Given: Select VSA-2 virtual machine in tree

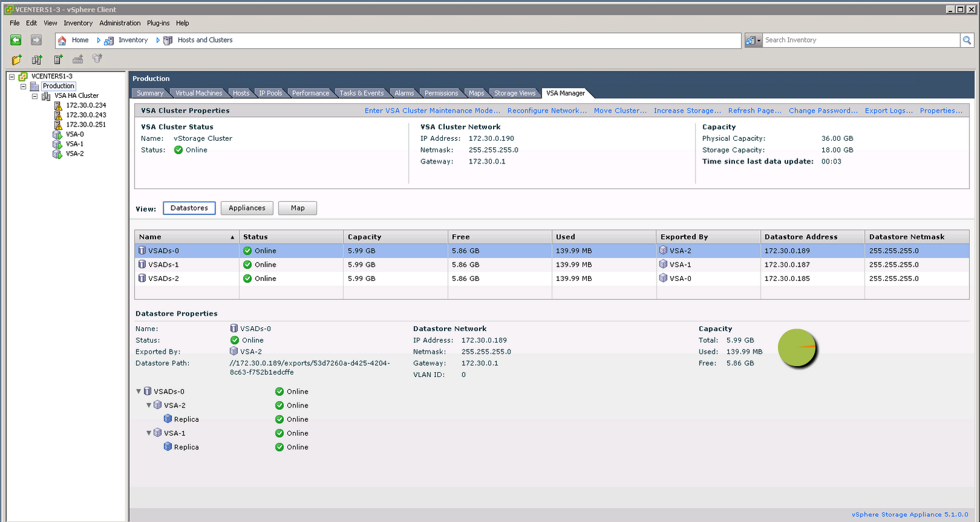Looking at the screenshot, I should coord(75,154).
